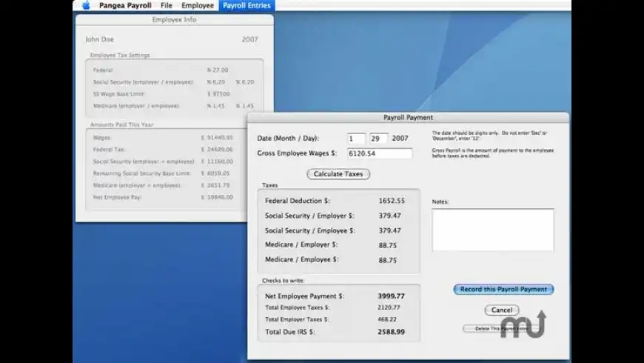Click Record this Payroll Payment button

pos(503,290)
